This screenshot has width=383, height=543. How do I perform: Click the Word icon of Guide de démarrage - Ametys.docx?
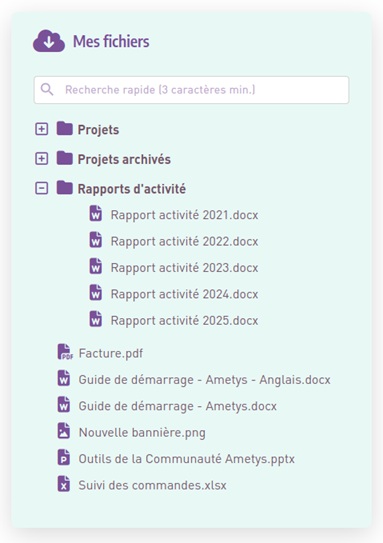[64, 405]
